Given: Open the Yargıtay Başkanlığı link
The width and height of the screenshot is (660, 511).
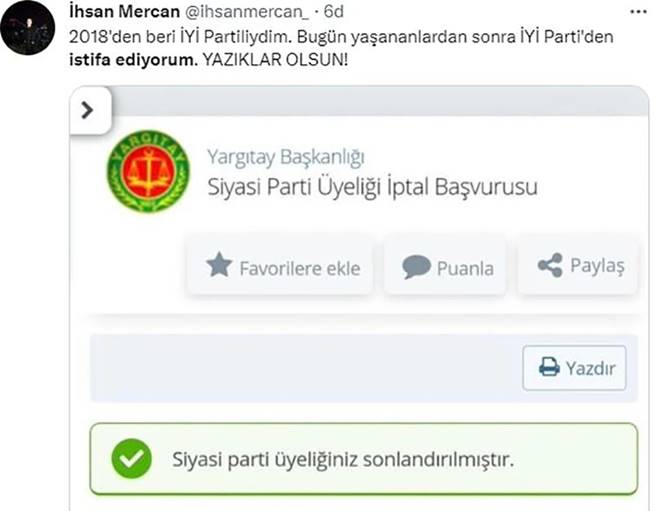Looking at the screenshot, I should click(286, 157).
